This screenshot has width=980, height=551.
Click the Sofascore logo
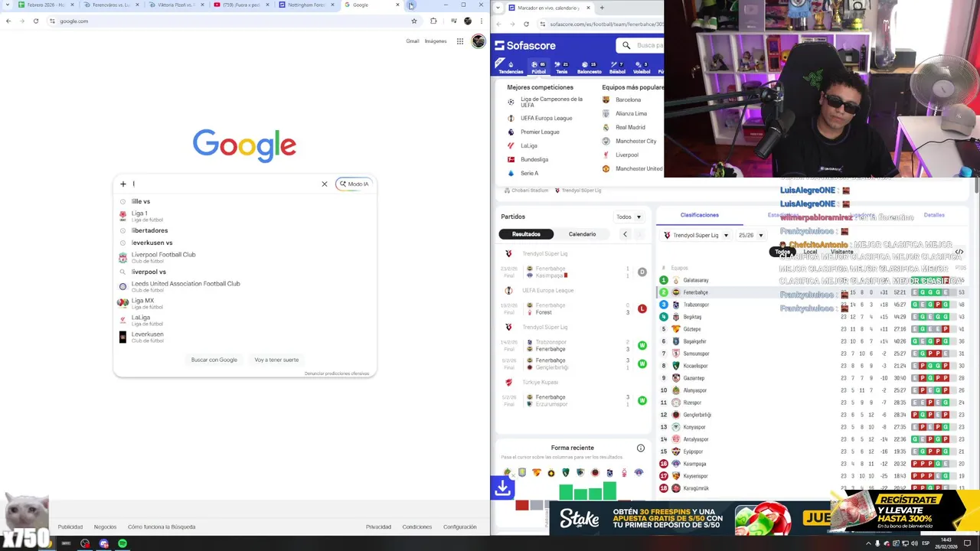click(x=525, y=45)
